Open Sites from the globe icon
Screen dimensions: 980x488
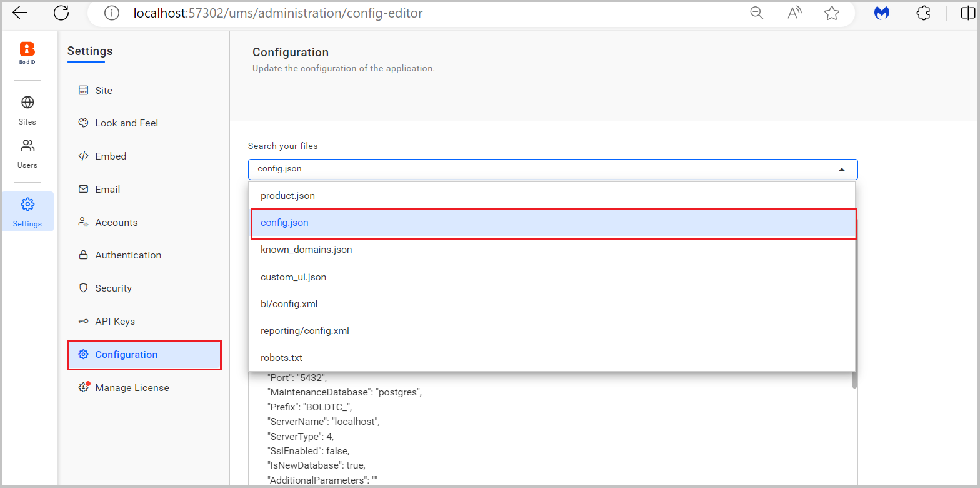[27, 103]
